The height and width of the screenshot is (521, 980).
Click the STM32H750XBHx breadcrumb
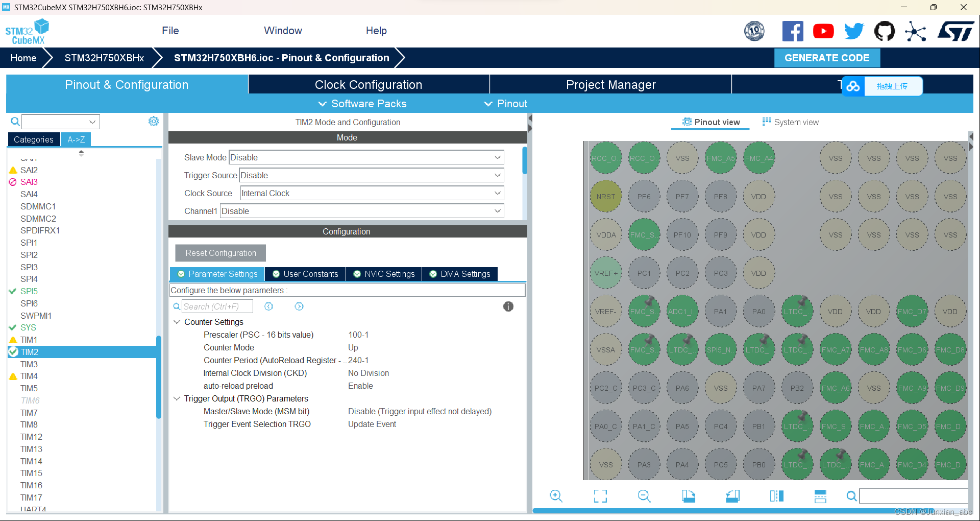[104, 58]
